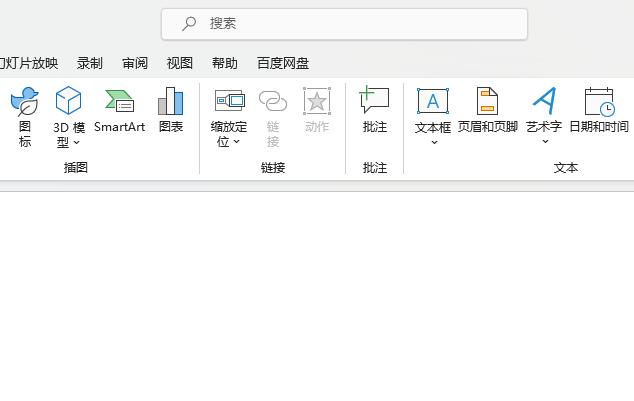Expand the 文本框 dropdown arrow

[x=434, y=142]
